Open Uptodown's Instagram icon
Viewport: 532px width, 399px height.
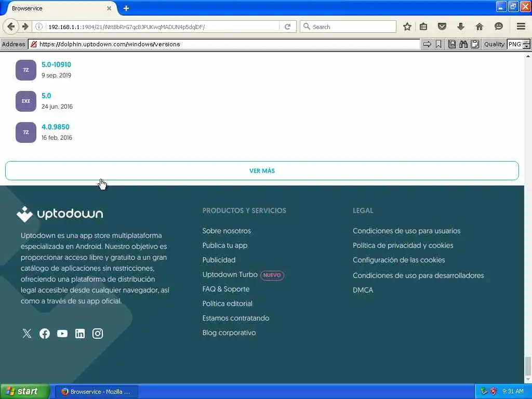[x=98, y=334]
